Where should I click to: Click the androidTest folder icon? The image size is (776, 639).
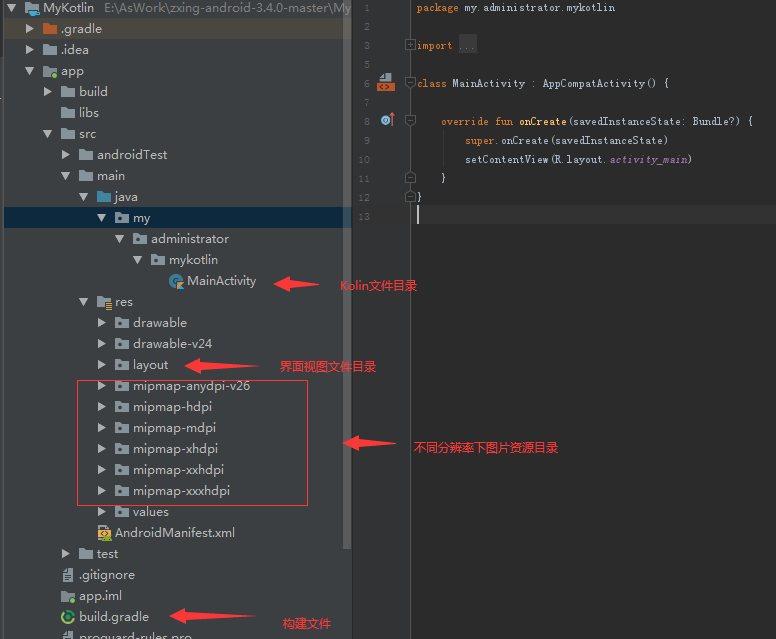(86, 155)
